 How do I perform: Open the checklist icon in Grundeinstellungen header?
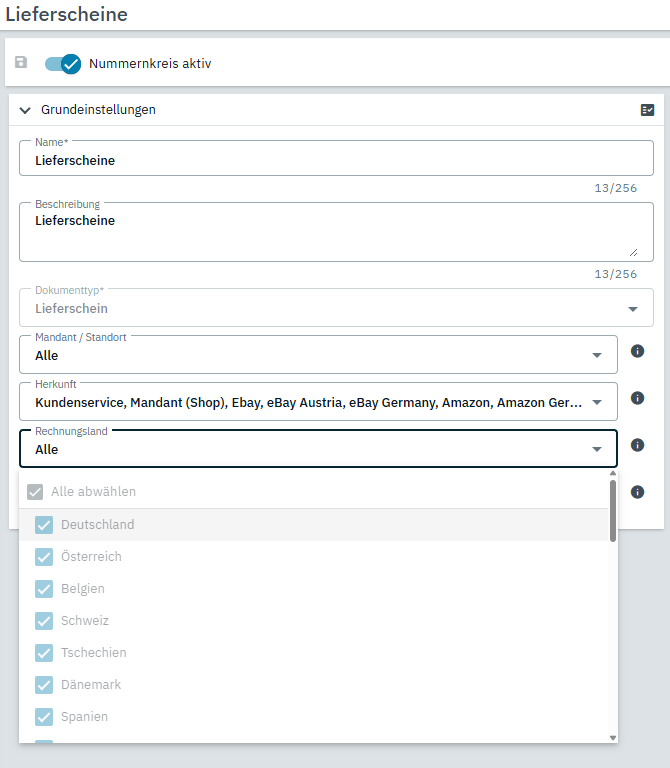(647, 110)
